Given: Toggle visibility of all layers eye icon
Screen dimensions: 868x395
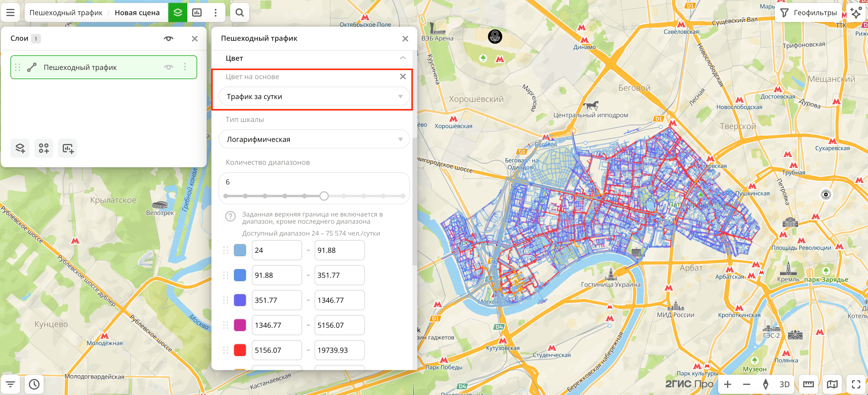Looking at the screenshot, I should pos(169,38).
